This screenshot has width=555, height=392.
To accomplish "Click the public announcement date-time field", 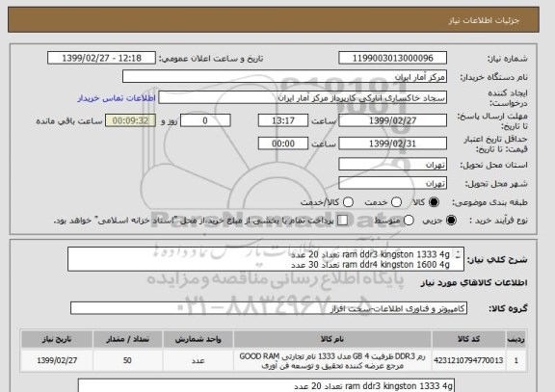I will 101,58.
